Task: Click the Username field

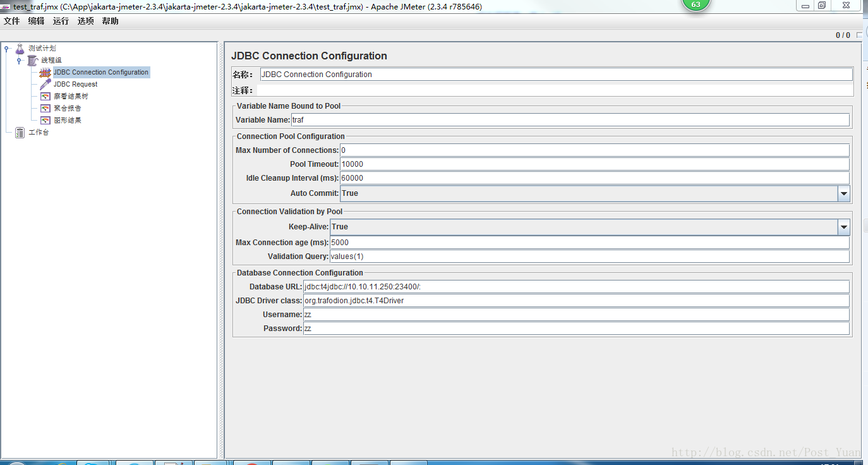Action: point(576,315)
